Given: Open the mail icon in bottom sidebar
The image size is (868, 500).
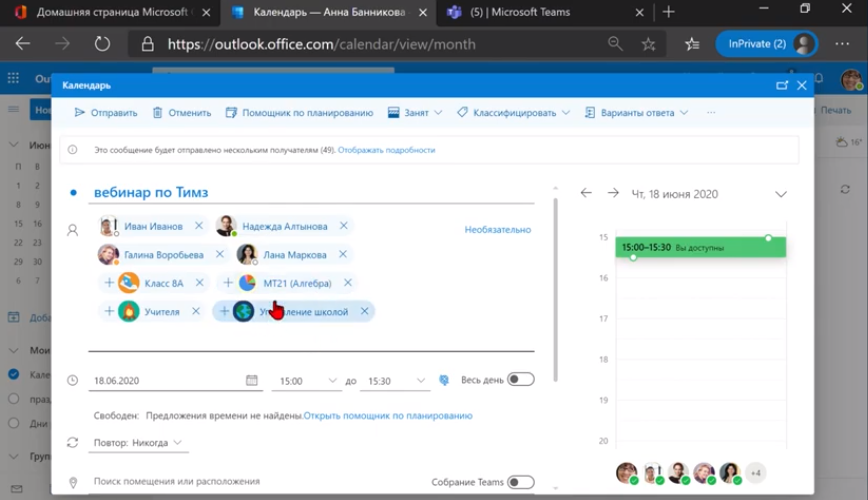Looking at the screenshot, I should coord(17,489).
